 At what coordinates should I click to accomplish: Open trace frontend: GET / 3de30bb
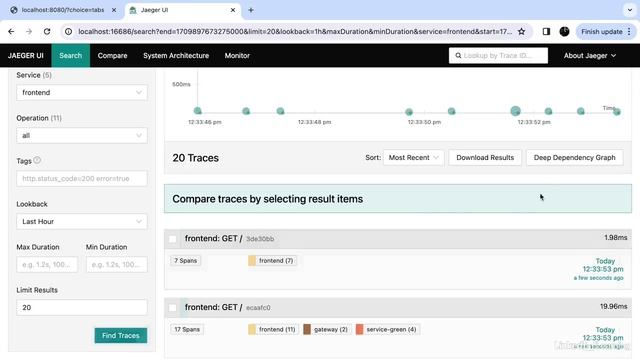click(x=229, y=238)
